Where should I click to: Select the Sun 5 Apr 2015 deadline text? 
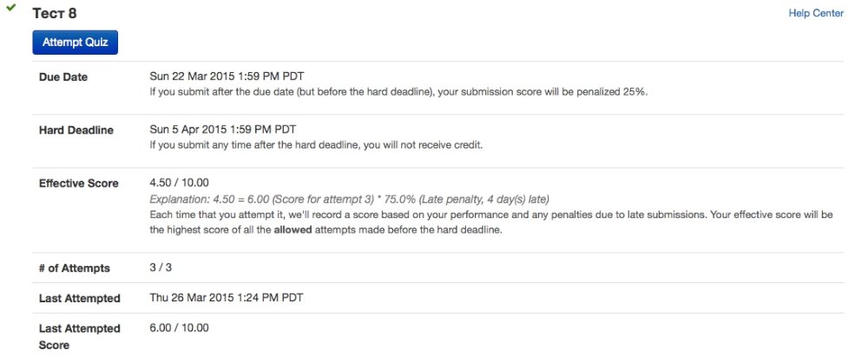223,129
